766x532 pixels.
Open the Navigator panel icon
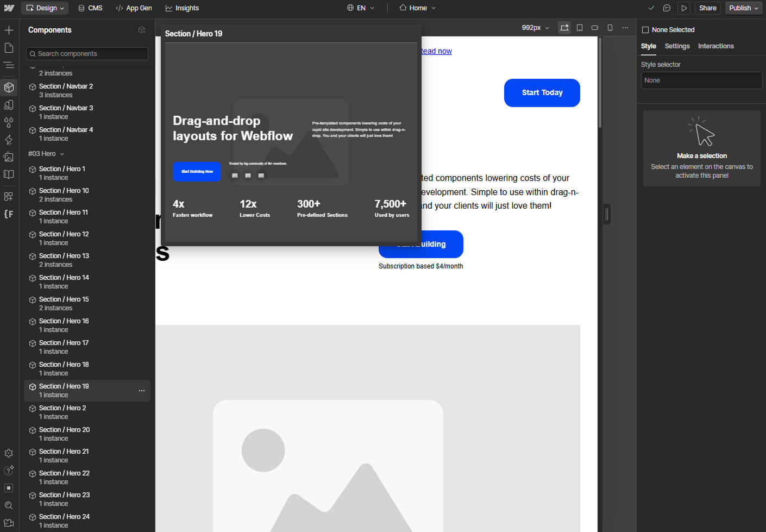tap(9, 65)
